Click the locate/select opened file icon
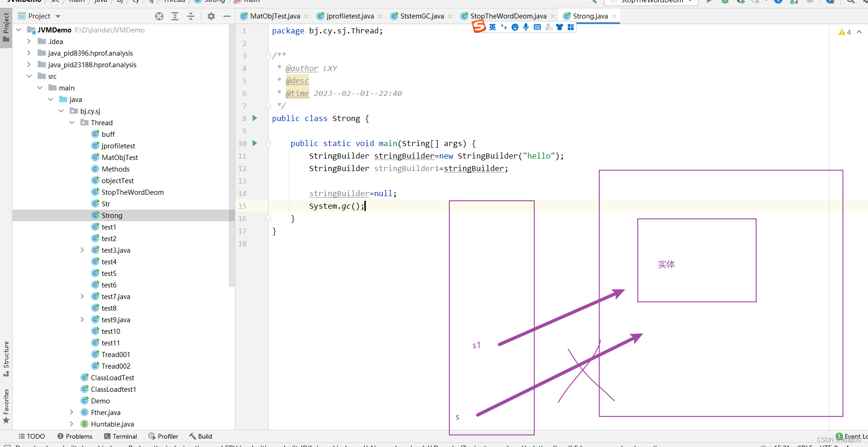This screenshot has width=868, height=447. [x=159, y=16]
